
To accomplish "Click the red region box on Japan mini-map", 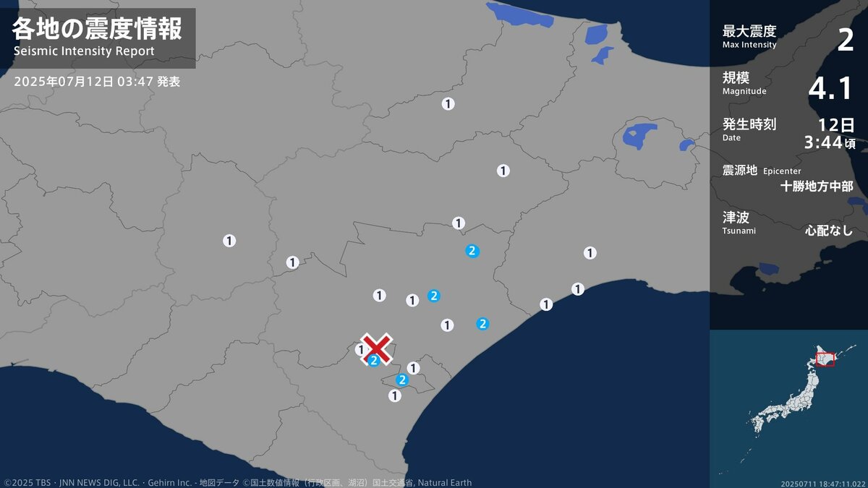I will 825,359.
